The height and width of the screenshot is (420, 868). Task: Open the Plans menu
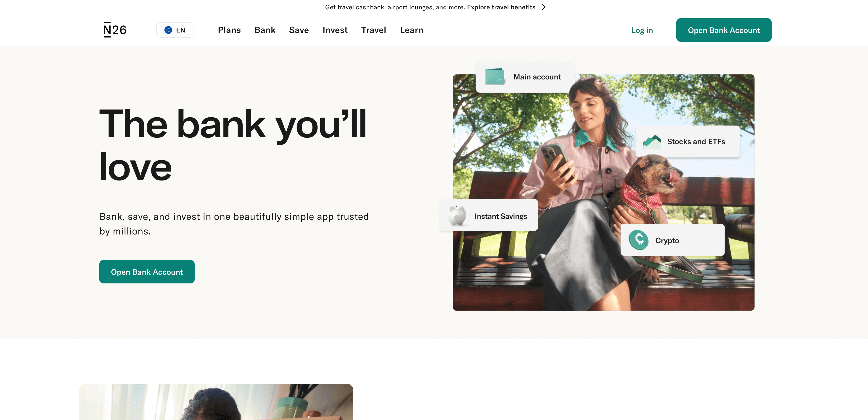(x=229, y=30)
